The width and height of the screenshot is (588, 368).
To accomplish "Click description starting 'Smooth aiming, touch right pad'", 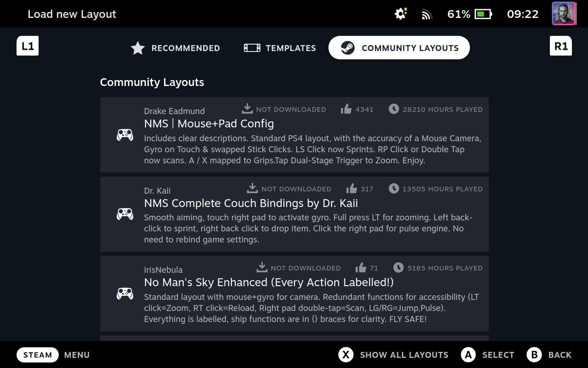I will [309, 229].
